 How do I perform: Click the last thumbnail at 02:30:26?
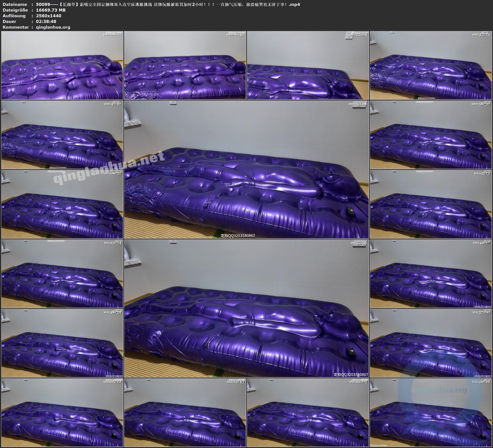click(x=431, y=412)
